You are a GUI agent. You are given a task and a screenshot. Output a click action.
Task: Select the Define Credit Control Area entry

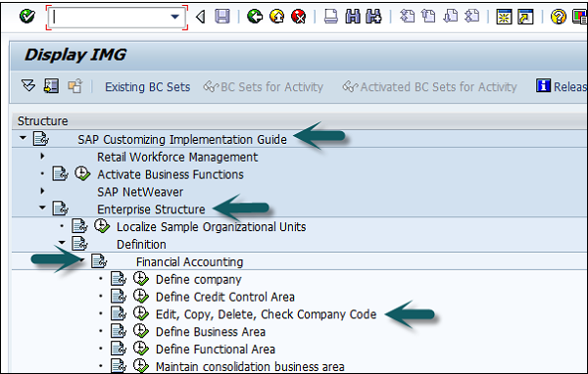tap(225, 297)
